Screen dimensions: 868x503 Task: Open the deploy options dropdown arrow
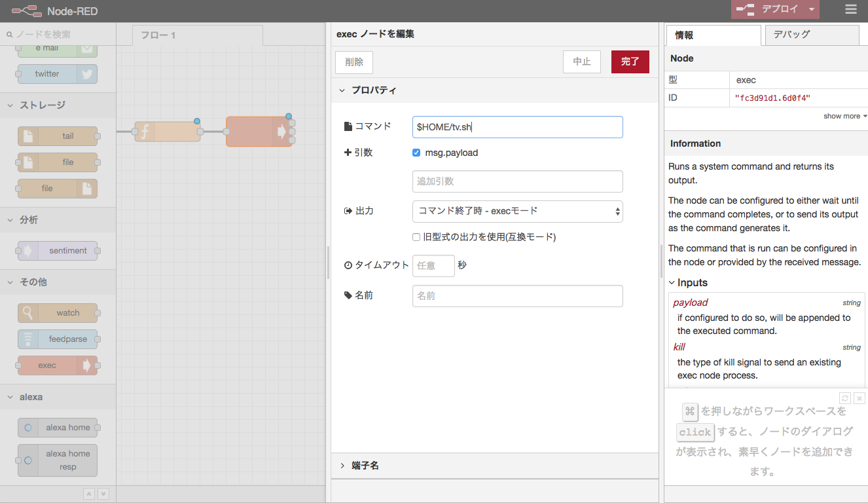pos(812,10)
